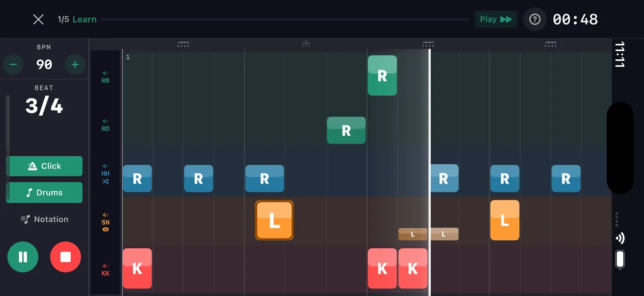The width and height of the screenshot is (644, 296).
Task: Switch to Notation view
Action: click(44, 219)
